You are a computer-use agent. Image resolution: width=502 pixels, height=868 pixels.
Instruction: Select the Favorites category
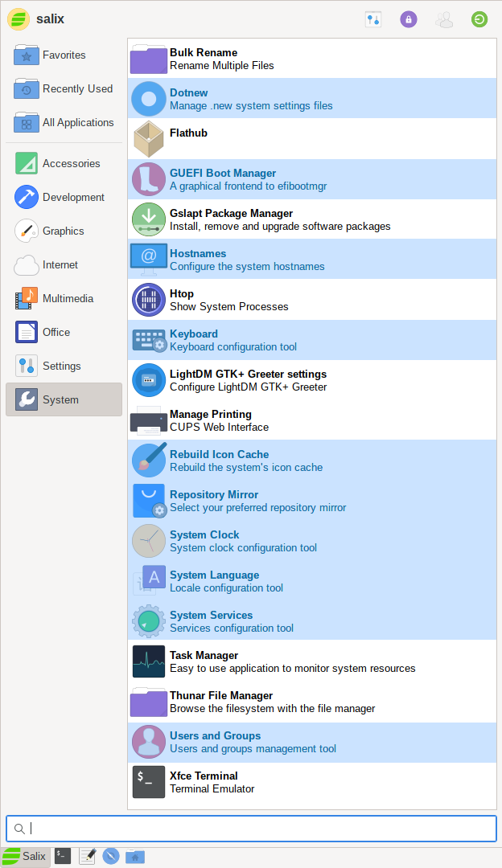tap(64, 55)
